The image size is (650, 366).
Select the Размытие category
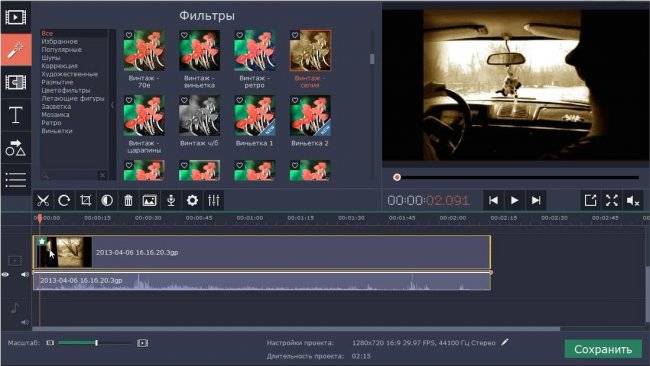point(57,82)
